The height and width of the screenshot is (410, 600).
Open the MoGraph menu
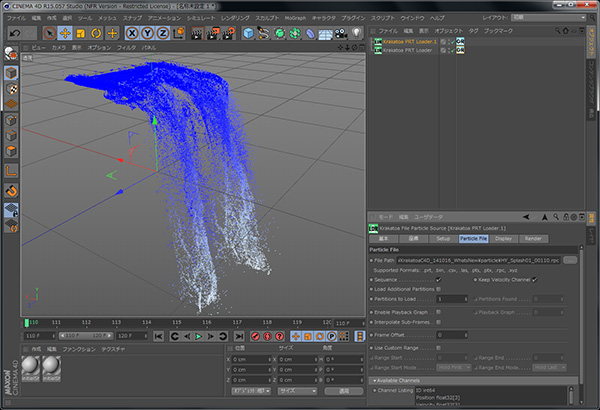[295, 18]
